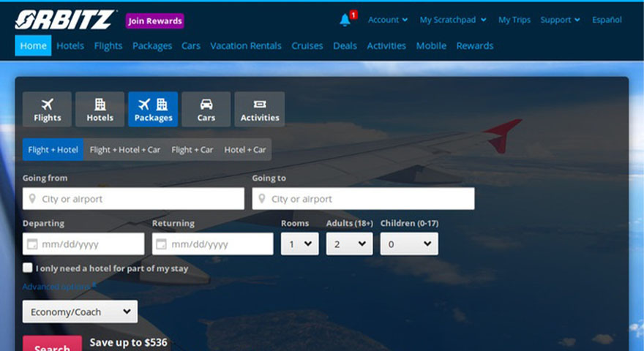Expand Advanced options link
This screenshot has width=644, height=351.
coord(59,287)
